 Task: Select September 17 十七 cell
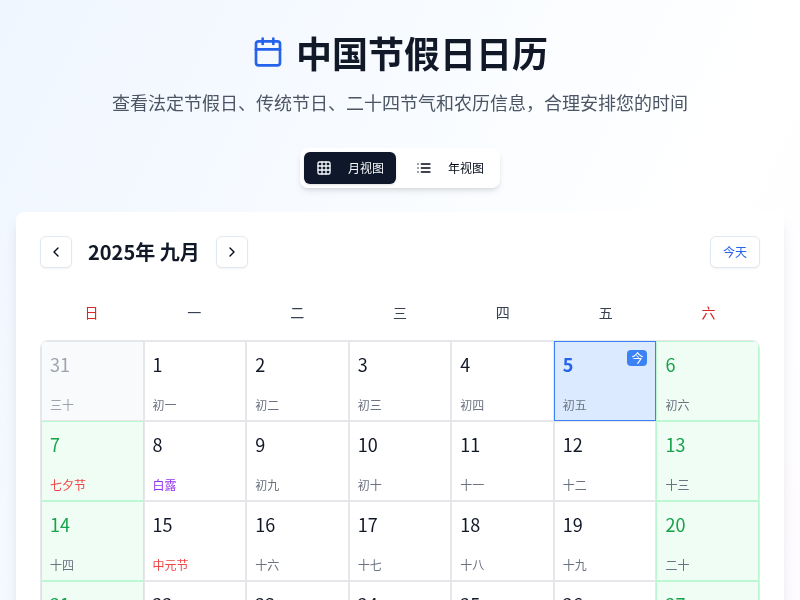[400, 541]
